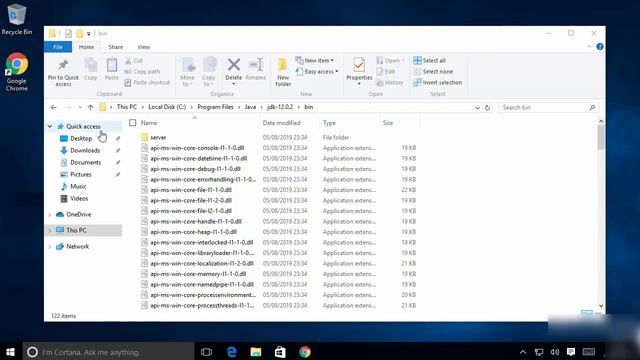
Task: Open the address bar history dropdown
Action: (x=477, y=108)
